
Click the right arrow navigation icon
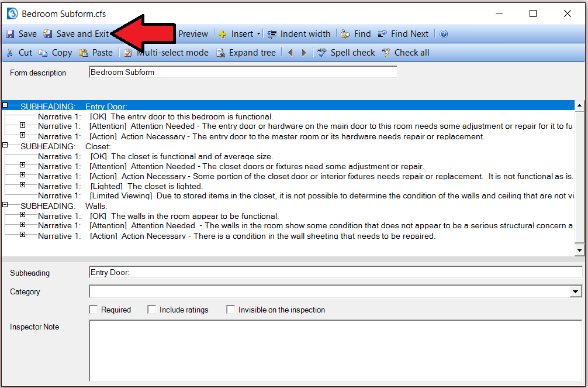[304, 53]
